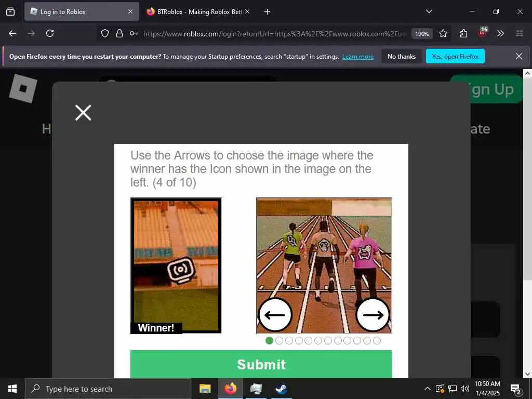Screen dimensions: 532x399
Task: Open the list all tabs dropdown
Action: tap(429, 11)
